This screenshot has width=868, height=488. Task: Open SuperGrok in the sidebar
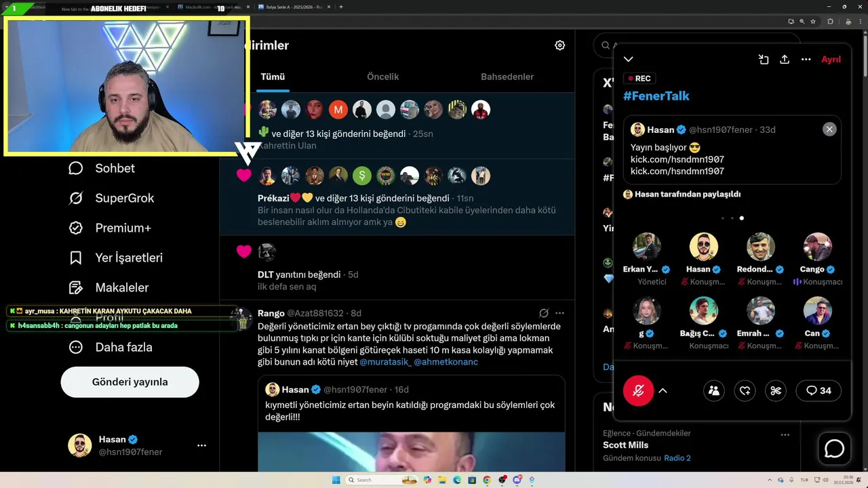pyautogui.click(x=111, y=198)
